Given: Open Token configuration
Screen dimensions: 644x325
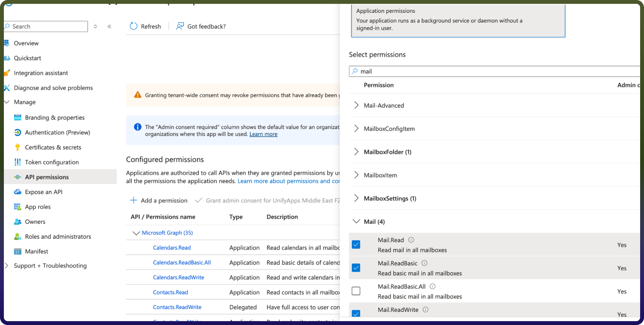Looking at the screenshot, I should point(52,162).
